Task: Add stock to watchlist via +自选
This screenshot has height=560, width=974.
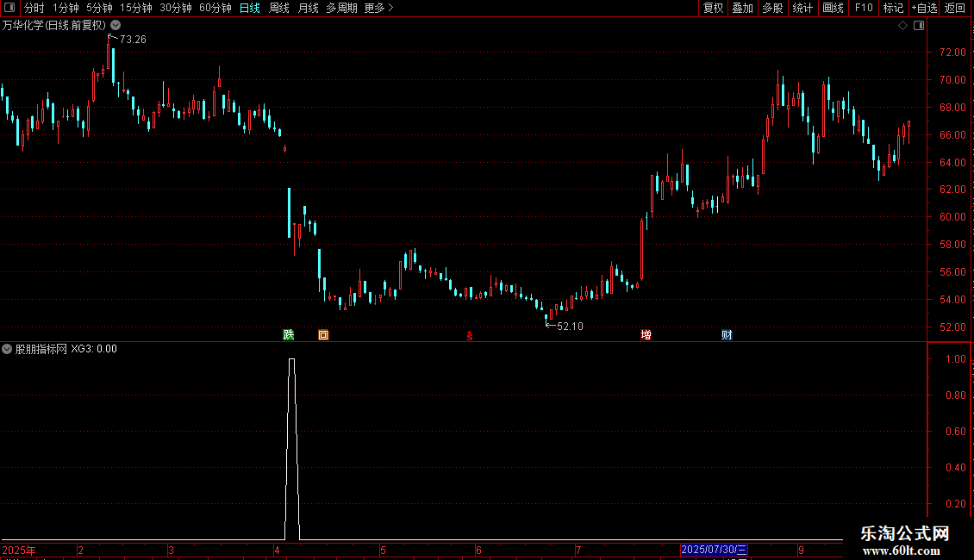Action: pyautogui.click(x=924, y=8)
